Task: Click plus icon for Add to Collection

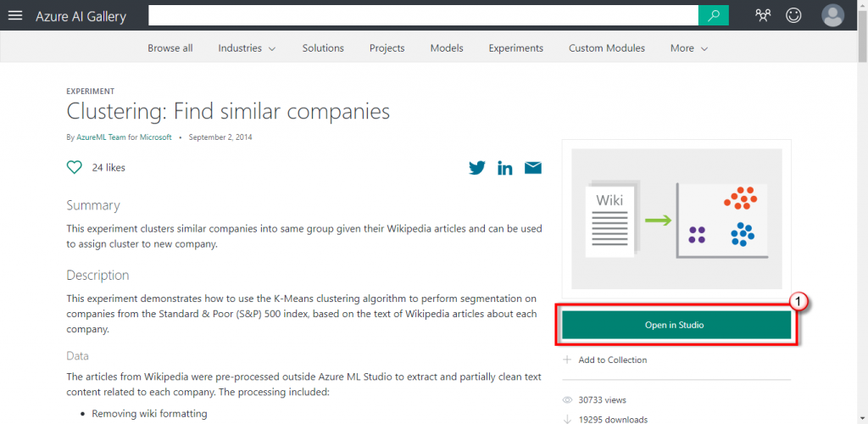Action: point(567,360)
